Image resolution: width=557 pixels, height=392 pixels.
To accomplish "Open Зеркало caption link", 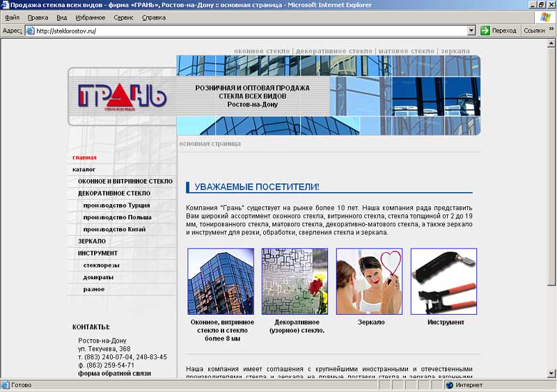I will (371, 322).
